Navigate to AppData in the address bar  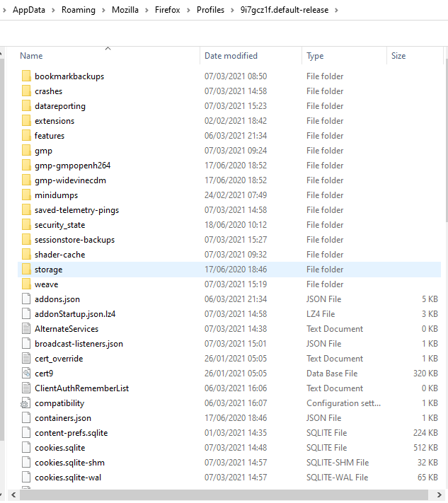pyautogui.click(x=29, y=10)
